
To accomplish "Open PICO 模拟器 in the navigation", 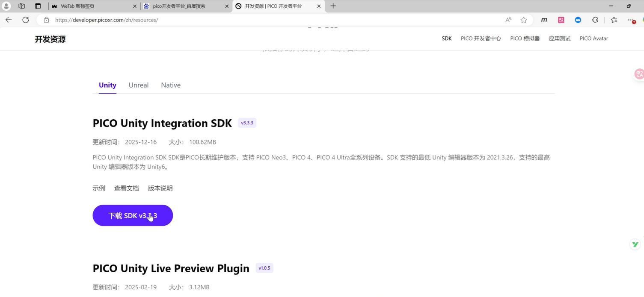I will 525,38.
